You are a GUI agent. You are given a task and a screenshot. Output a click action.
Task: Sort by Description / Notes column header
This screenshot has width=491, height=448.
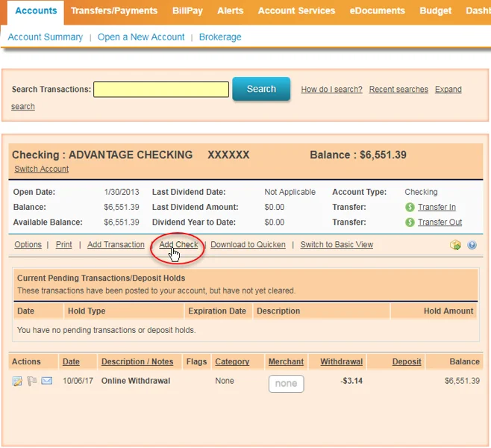click(137, 361)
